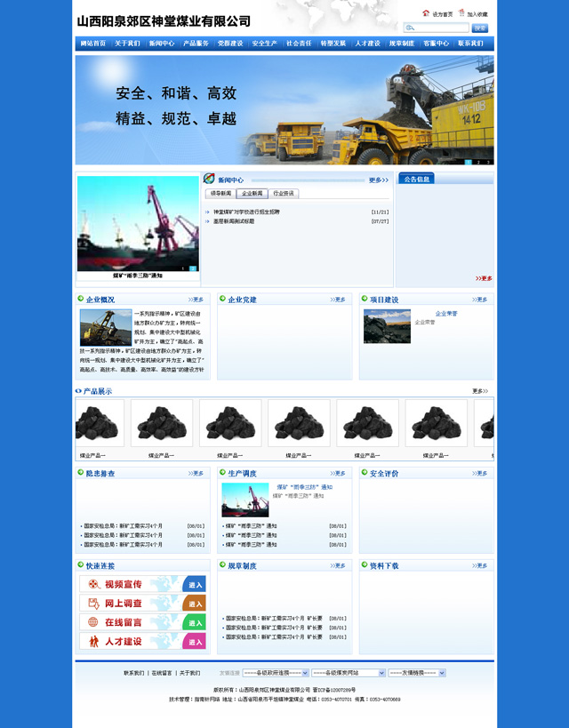Open the 各级煤炭网站 dropdown
Viewport: 569px width, 728px height.
click(x=348, y=673)
